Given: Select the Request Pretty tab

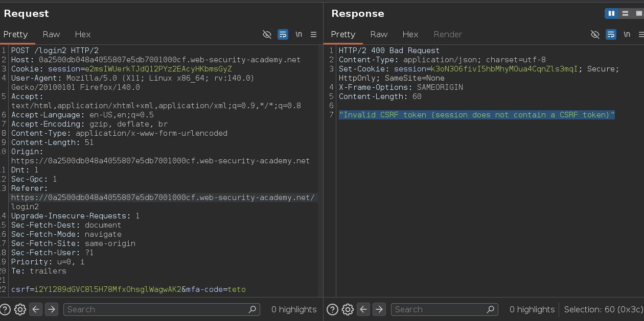Looking at the screenshot, I should pos(15,34).
